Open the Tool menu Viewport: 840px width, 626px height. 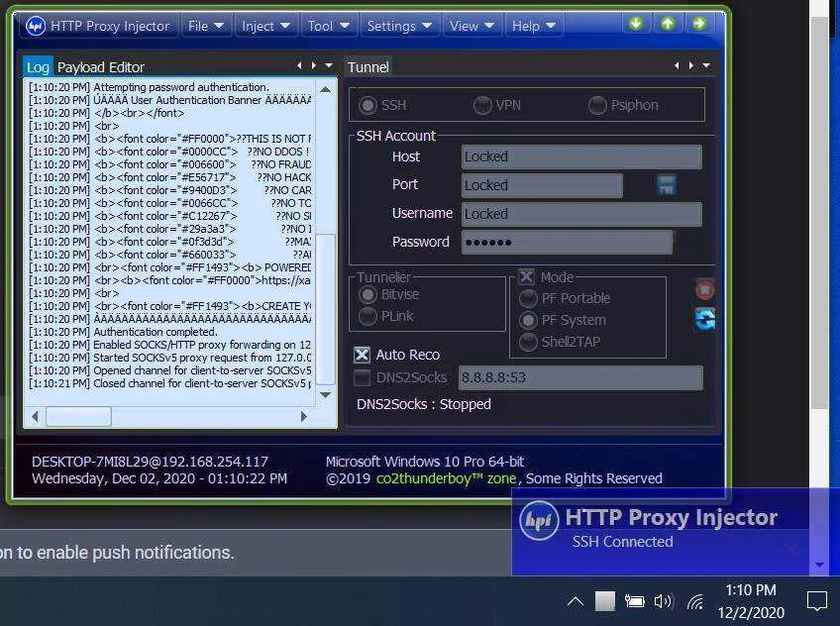(x=328, y=26)
